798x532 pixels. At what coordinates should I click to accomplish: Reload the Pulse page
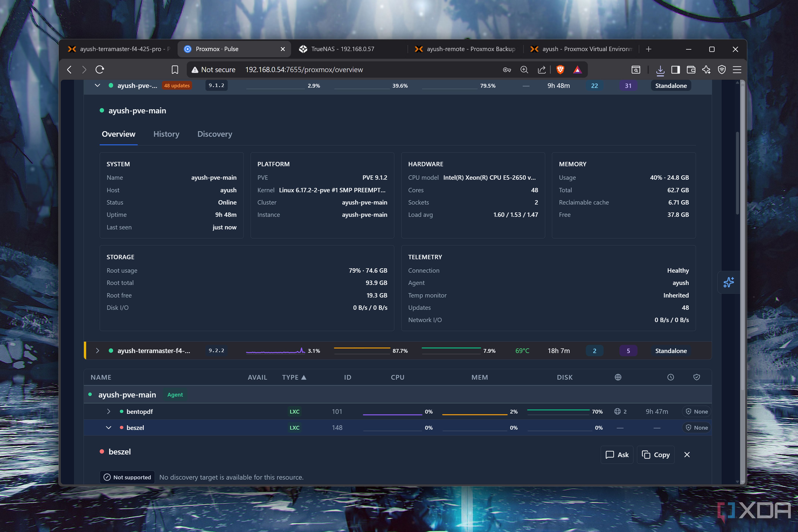point(100,70)
